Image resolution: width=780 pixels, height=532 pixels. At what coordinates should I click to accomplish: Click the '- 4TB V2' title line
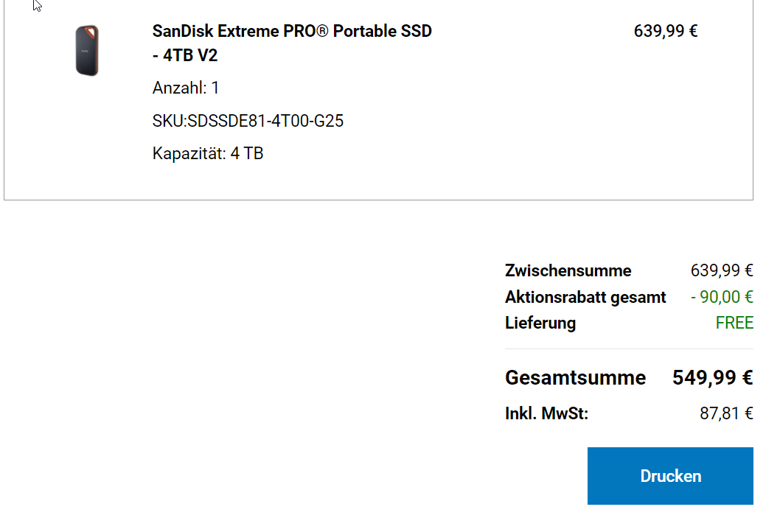185,56
